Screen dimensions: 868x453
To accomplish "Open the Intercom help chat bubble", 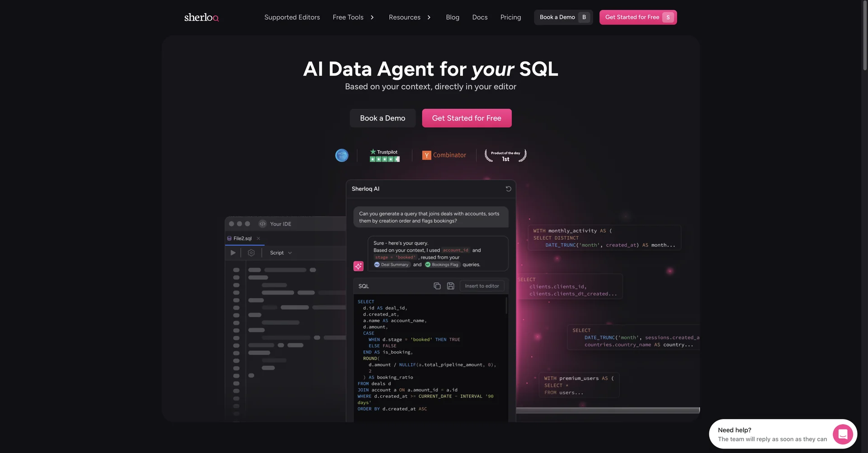I will [842, 434].
